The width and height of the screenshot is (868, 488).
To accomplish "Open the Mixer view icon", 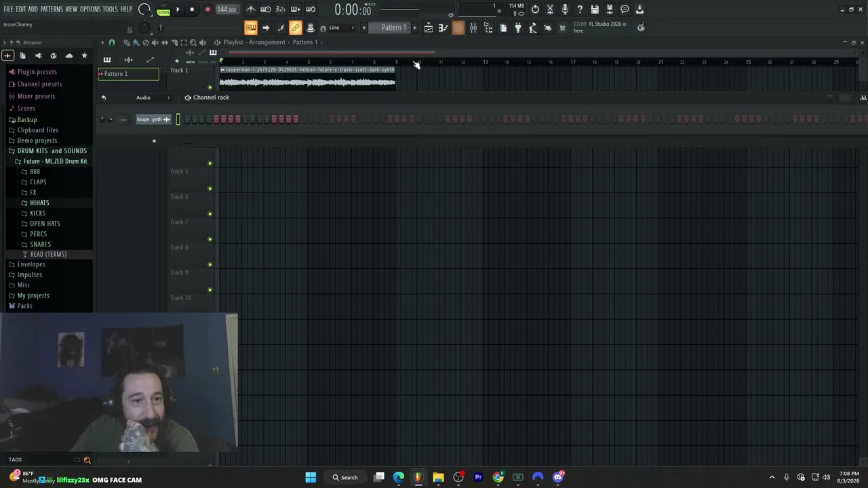I will click(473, 28).
